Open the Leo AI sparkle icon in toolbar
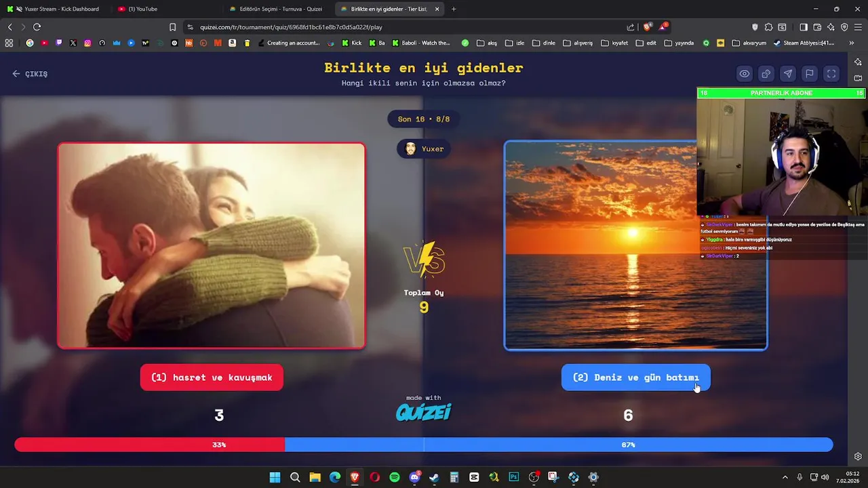The width and height of the screenshot is (868, 488). (831, 27)
